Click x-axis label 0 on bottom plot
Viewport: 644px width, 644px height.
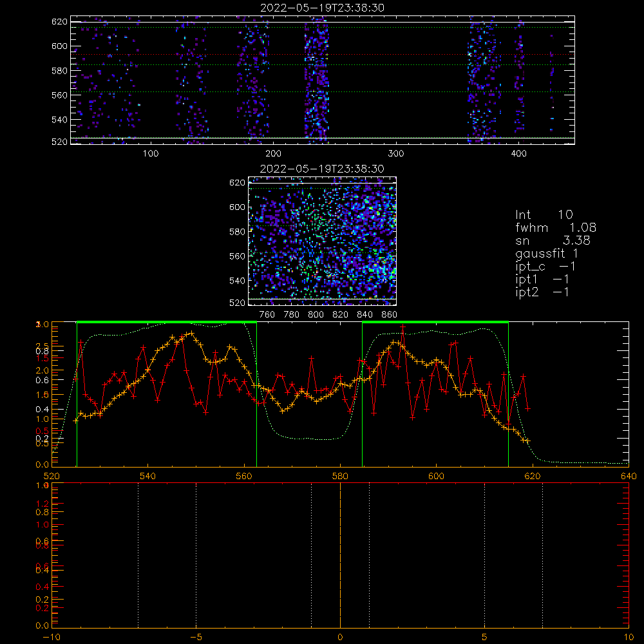point(340,638)
